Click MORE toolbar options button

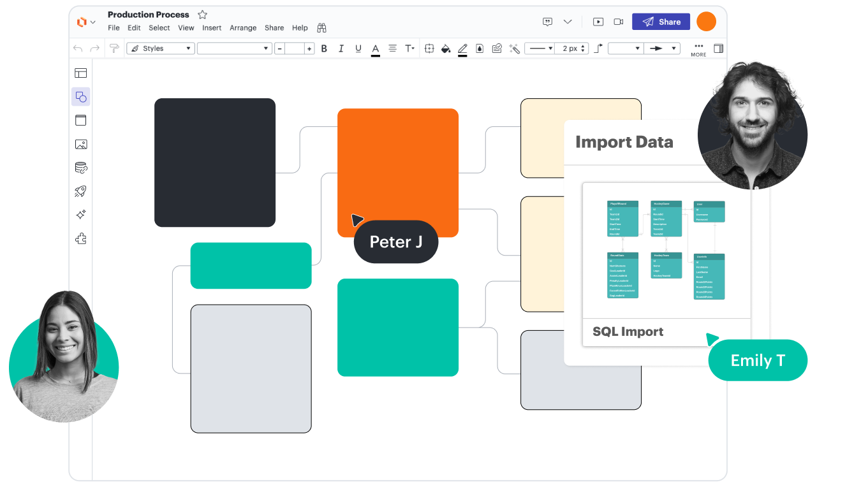698,50
